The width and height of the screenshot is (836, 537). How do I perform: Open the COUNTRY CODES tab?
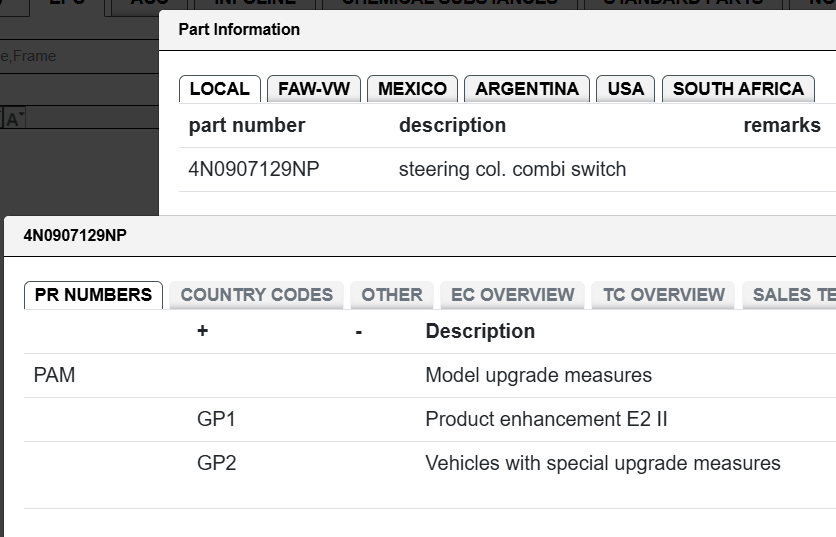point(256,295)
